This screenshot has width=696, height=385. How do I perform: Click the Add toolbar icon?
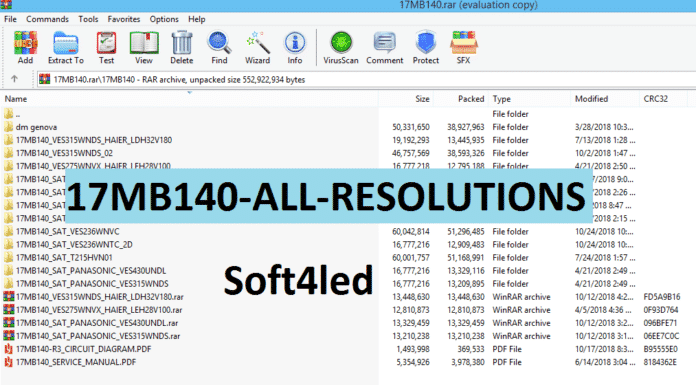(25, 47)
